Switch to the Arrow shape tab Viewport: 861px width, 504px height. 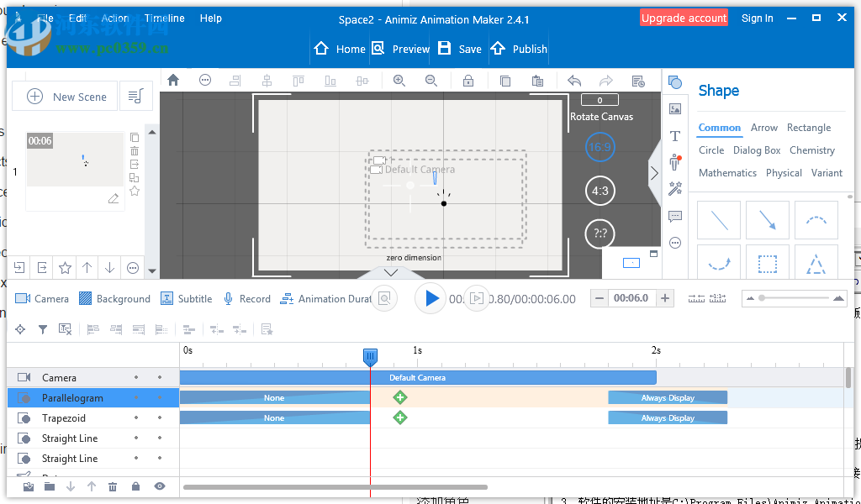763,128
